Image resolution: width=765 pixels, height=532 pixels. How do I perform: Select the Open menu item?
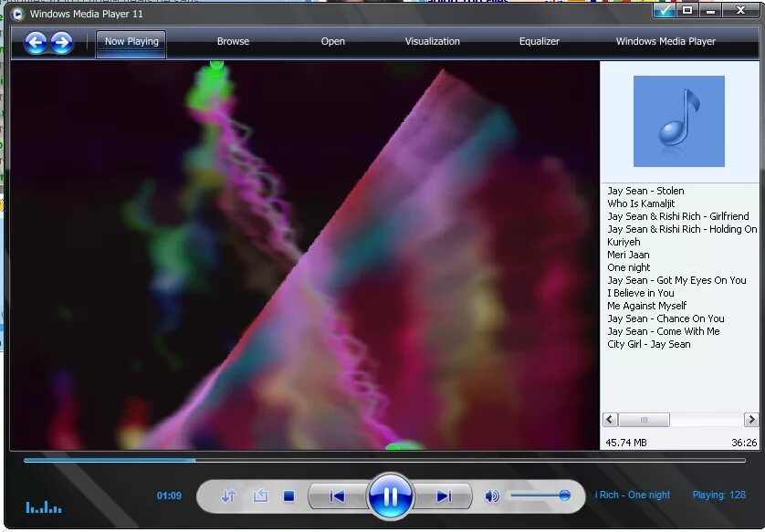click(x=332, y=41)
